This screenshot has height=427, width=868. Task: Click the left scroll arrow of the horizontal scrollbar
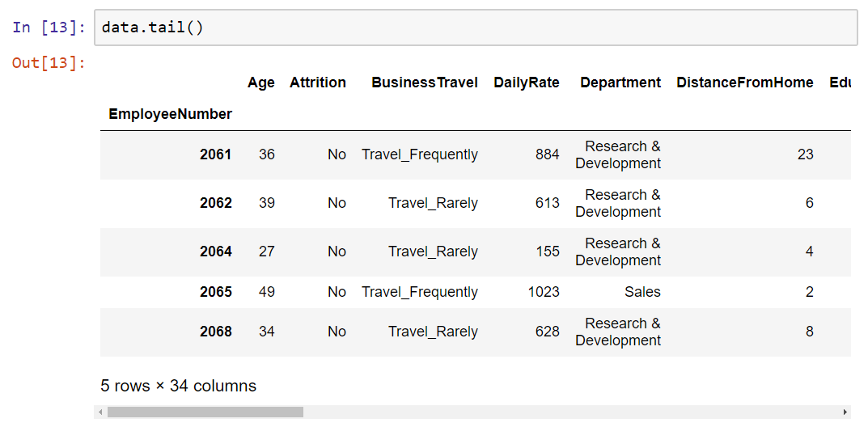click(x=100, y=412)
